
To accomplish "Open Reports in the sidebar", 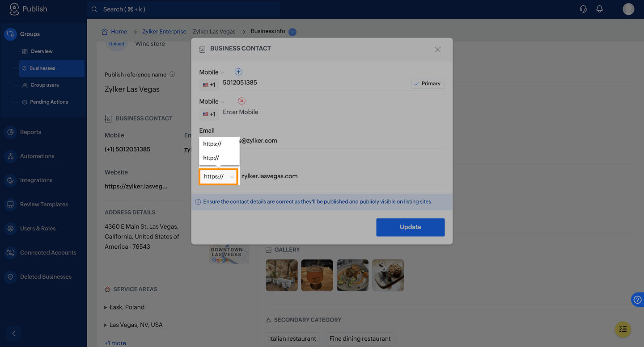I will pos(30,132).
